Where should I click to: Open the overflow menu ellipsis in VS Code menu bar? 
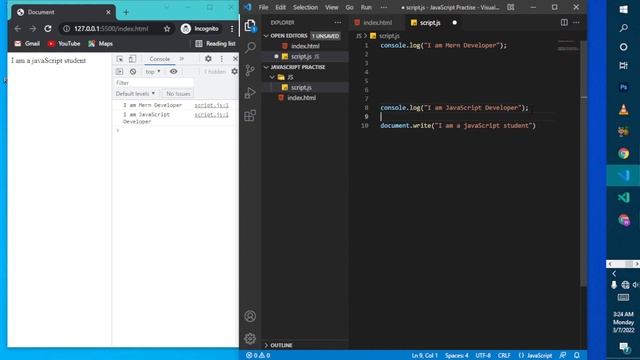(384, 7)
